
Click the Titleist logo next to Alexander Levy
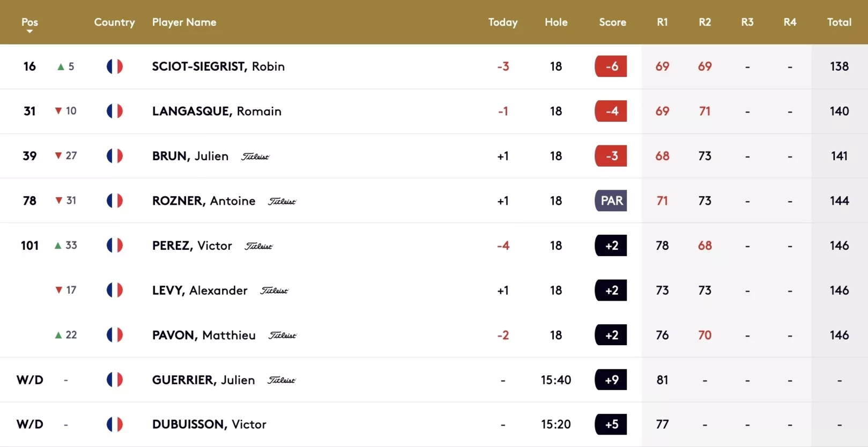pyautogui.click(x=274, y=290)
